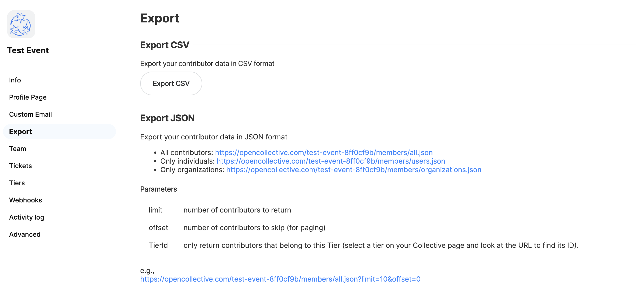Click the Test Event title text
This screenshot has width=644, height=303.
click(28, 50)
